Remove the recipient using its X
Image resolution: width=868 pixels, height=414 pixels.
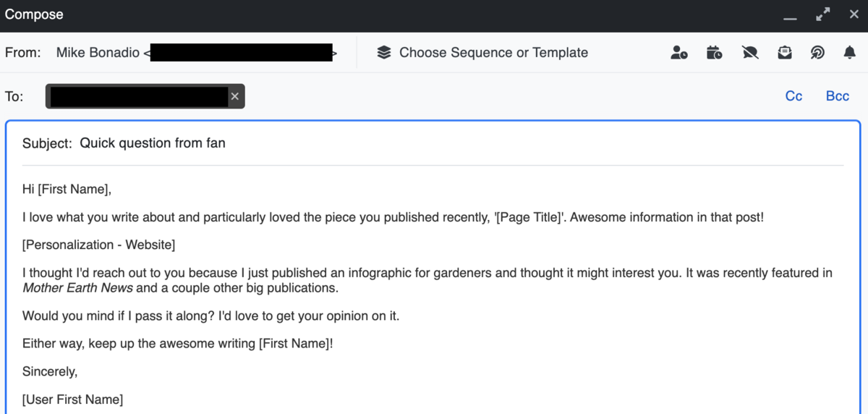tap(234, 96)
